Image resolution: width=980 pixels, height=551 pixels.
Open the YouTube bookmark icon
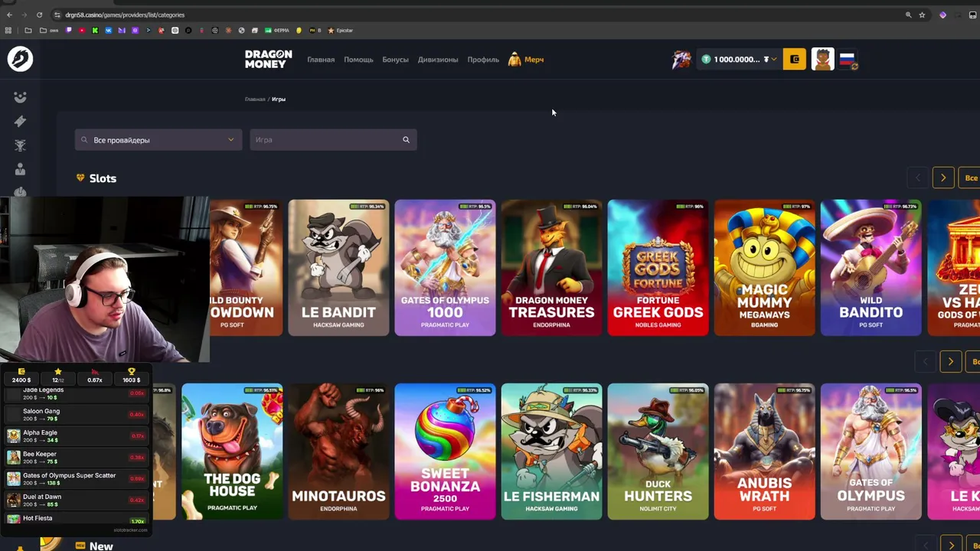pyautogui.click(x=82, y=31)
